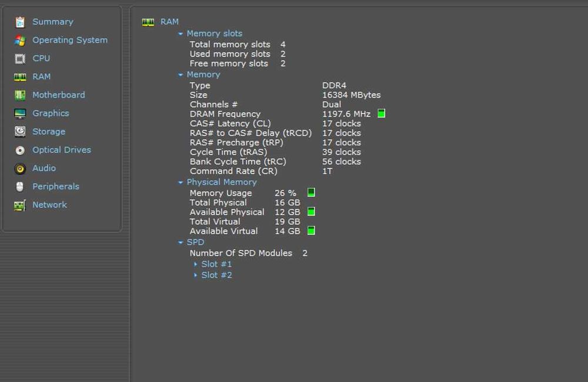Viewport: 588px width, 382px height.
Task: Click the green indicator beside Memory Usage
Action: 311,192
